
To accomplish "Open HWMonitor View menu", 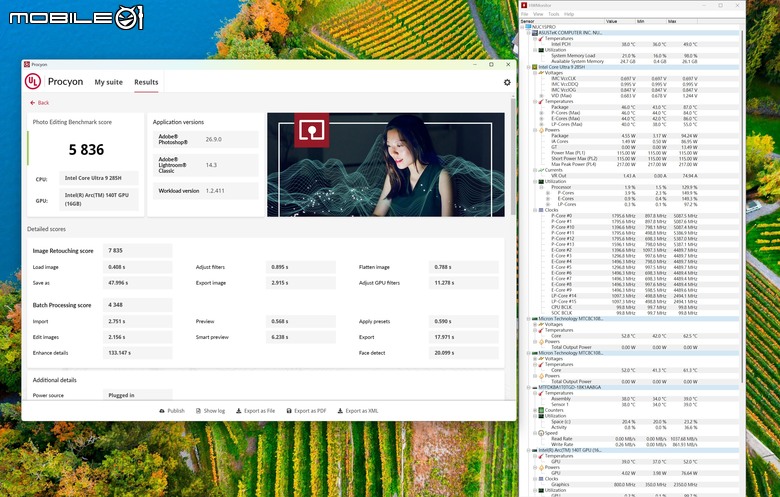I will coord(538,14).
